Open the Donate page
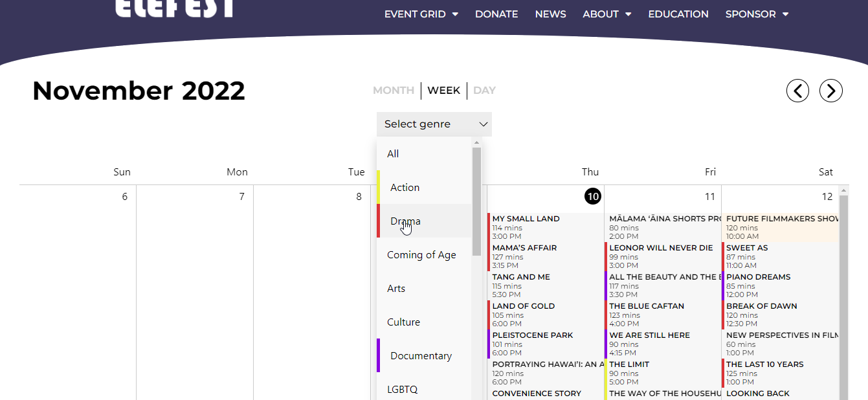Viewport: 868px width, 400px height. (x=496, y=14)
